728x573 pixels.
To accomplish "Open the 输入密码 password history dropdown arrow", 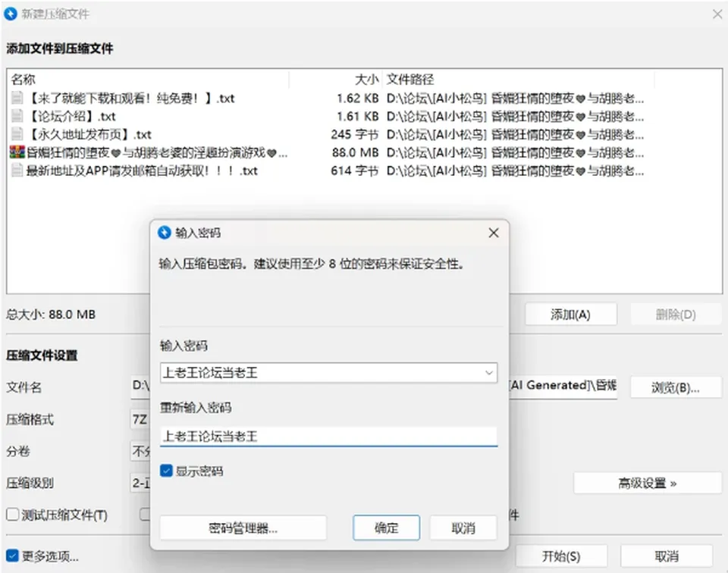I will [x=488, y=373].
